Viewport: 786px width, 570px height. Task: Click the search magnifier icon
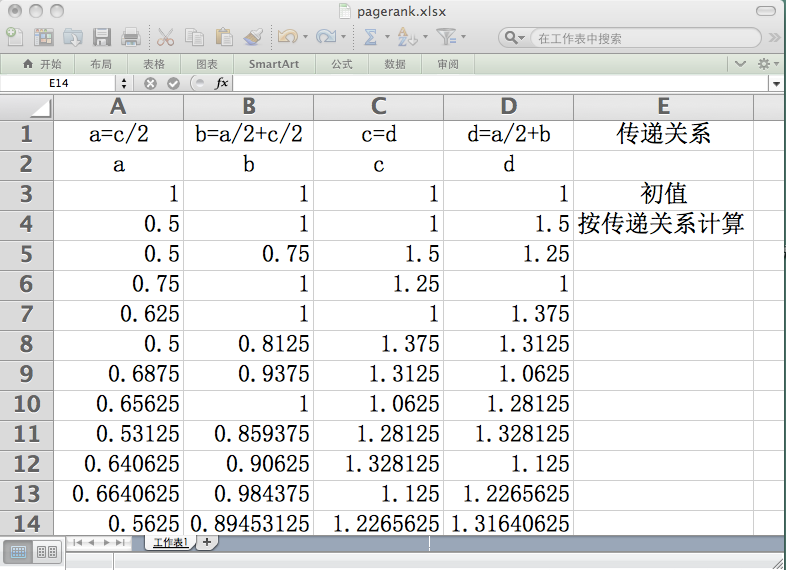point(512,38)
